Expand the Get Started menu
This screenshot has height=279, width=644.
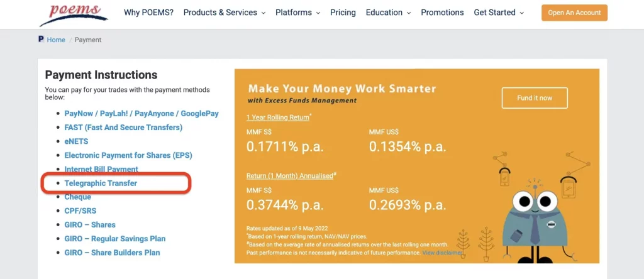[x=499, y=13]
